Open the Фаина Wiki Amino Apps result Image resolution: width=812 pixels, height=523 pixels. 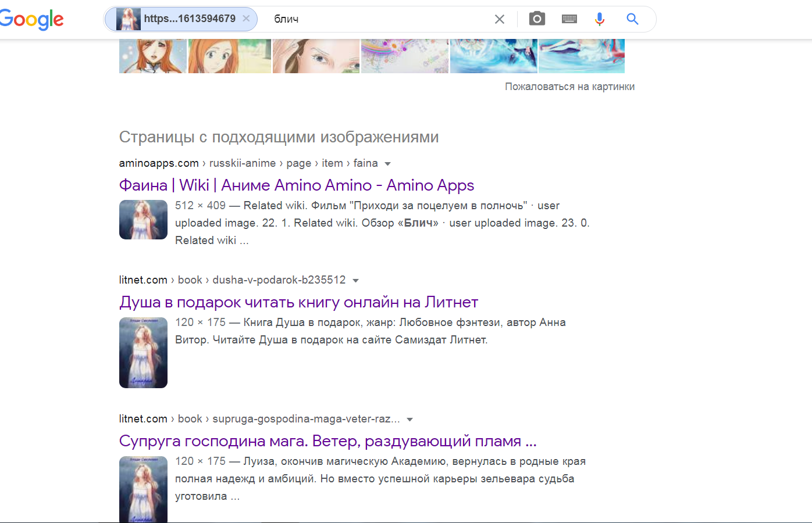296,185
